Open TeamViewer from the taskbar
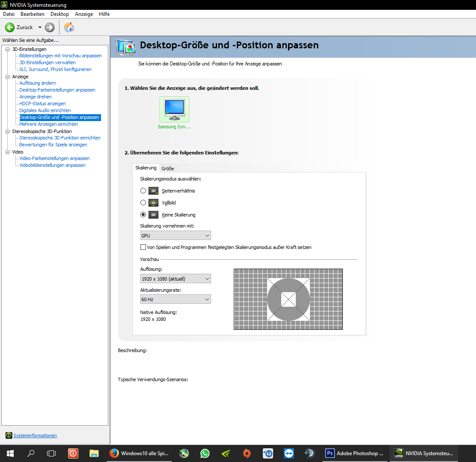The image size is (476, 462). click(x=289, y=453)
